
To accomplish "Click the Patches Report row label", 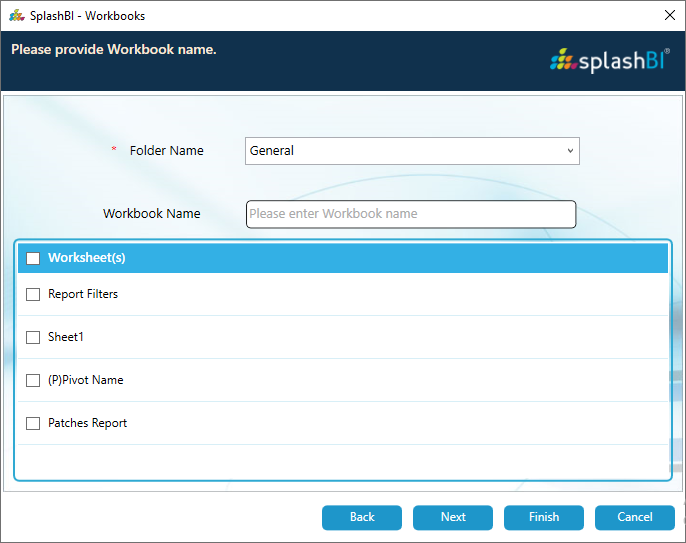I will (88, 424).
